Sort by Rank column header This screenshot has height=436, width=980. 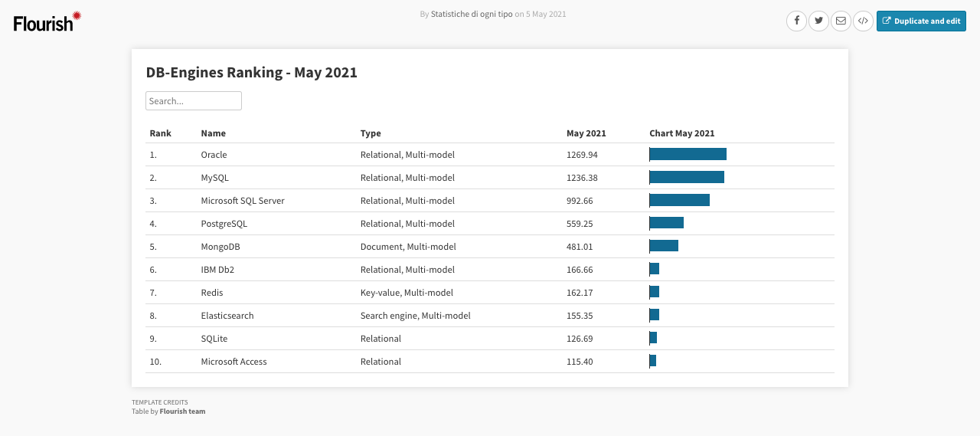[x=161, y=133]
